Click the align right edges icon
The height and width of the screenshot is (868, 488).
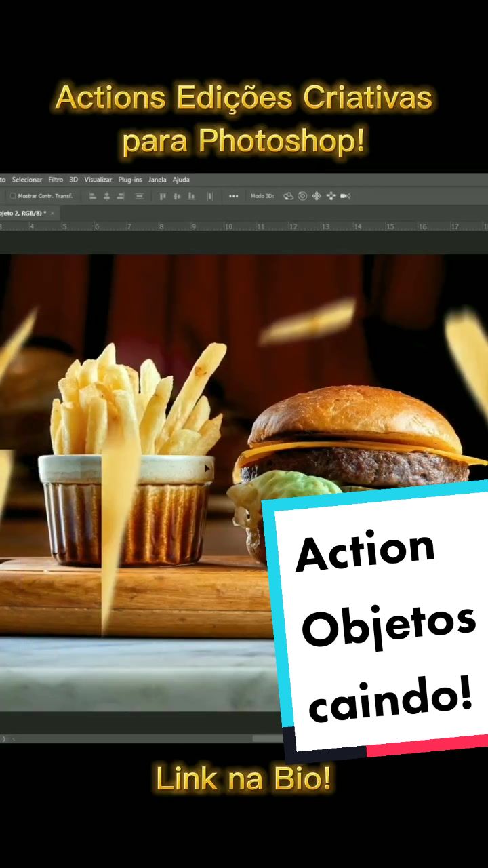[121, 196]
